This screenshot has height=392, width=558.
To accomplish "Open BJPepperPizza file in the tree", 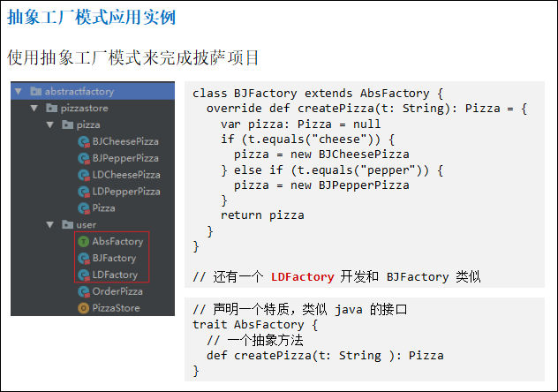I will coord(125,158).
